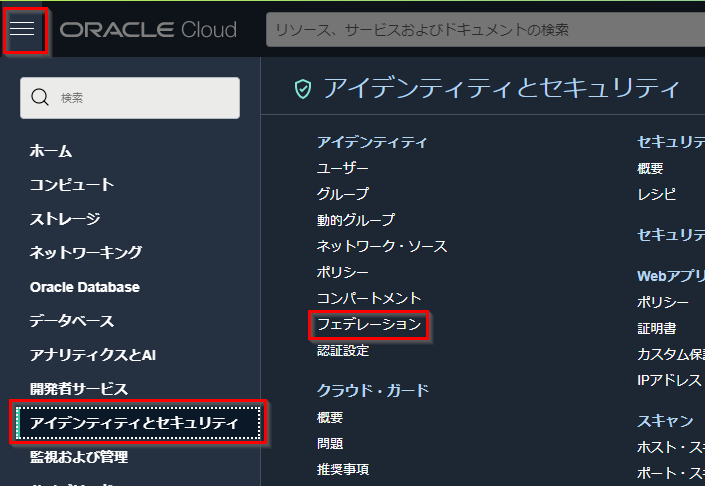The width and height of the screenshot is (705, 486).
Task: Select ホーム in the navigation menu
Action: point(51,151)
